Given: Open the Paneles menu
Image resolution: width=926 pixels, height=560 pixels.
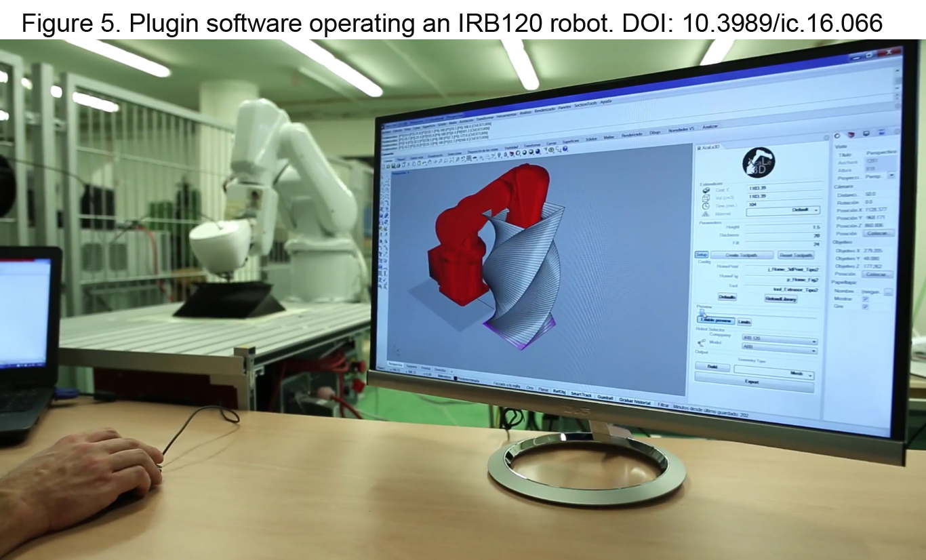Looking at the screenshot, I should [x=565, y=107].
